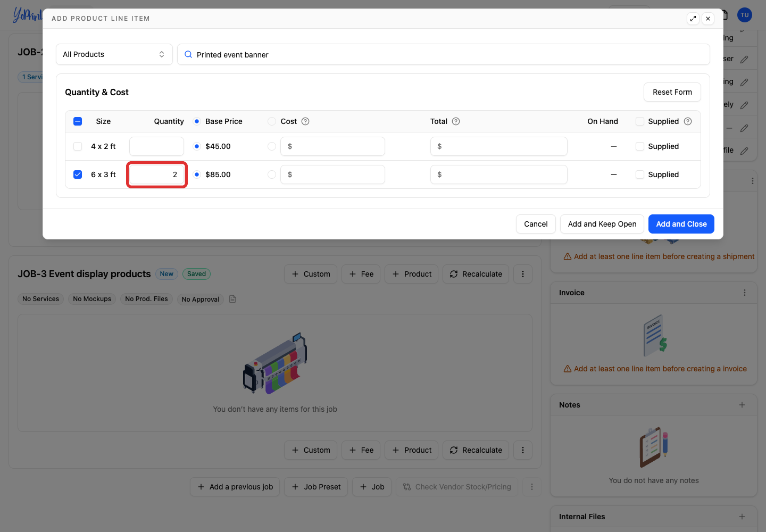Image resolution: width=766 pixels, height=532 pixels.
Task: Select Base Price radio for 6 x 3 ft
Action: pos(197,174)
